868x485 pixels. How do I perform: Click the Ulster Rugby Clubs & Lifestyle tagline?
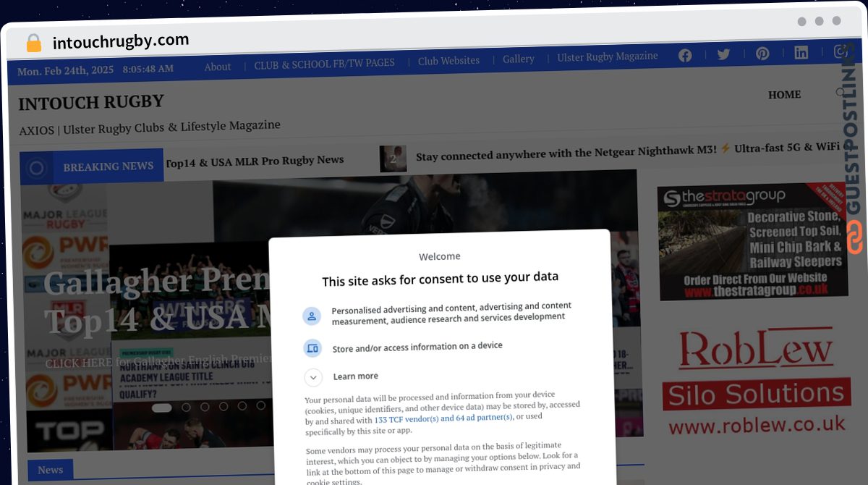click(150, 128)
